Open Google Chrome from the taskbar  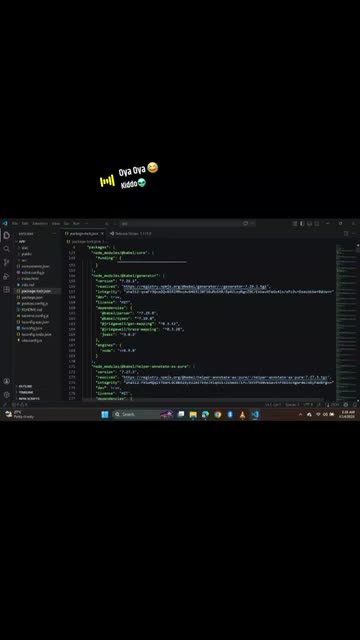pos(218,414)
